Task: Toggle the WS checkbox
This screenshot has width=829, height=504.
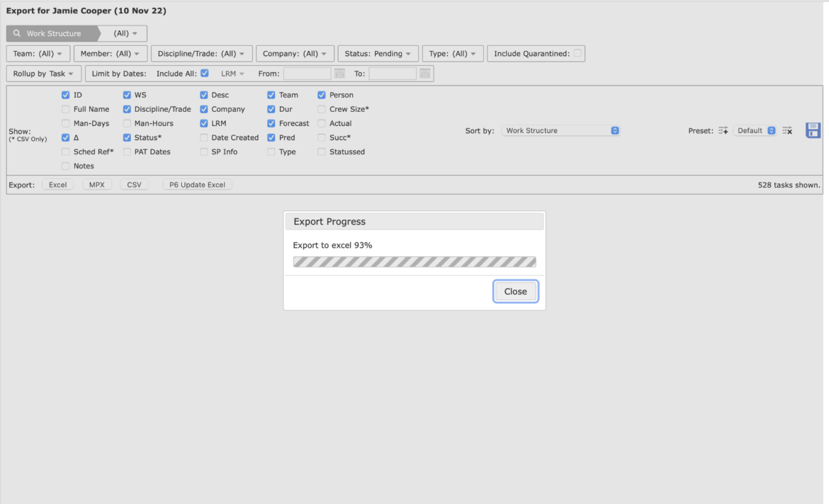Action: [x=127, y=95]
